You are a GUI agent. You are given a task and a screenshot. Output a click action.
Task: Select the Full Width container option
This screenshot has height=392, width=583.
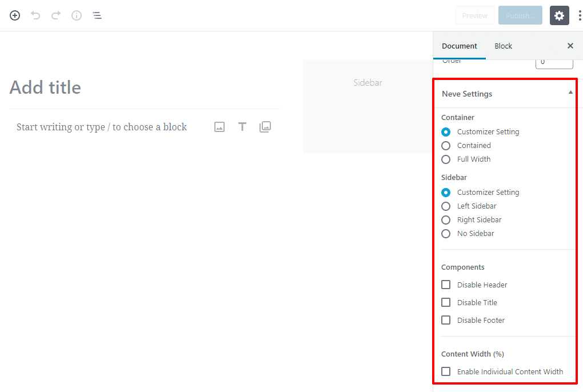point(446,159)
